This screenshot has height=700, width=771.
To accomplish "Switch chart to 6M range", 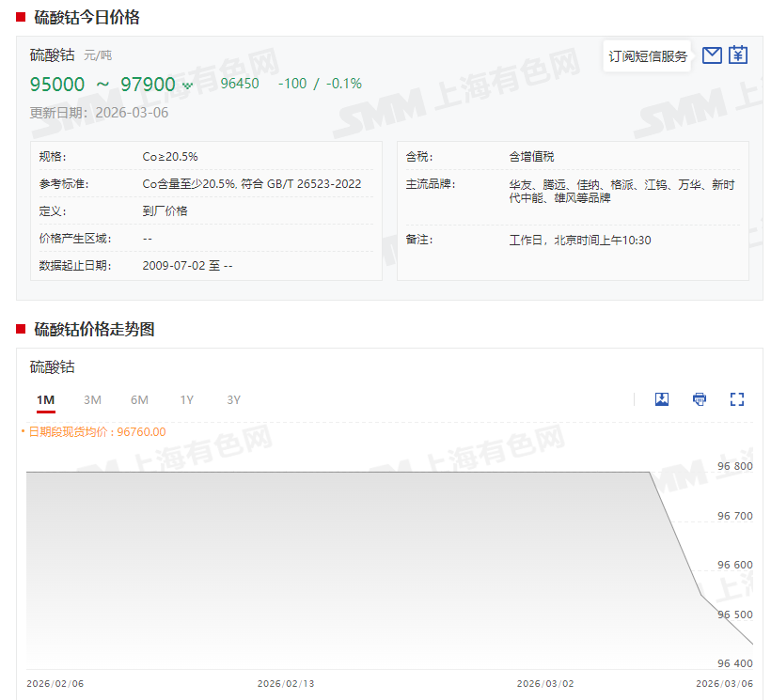I will tap(139, 400).
